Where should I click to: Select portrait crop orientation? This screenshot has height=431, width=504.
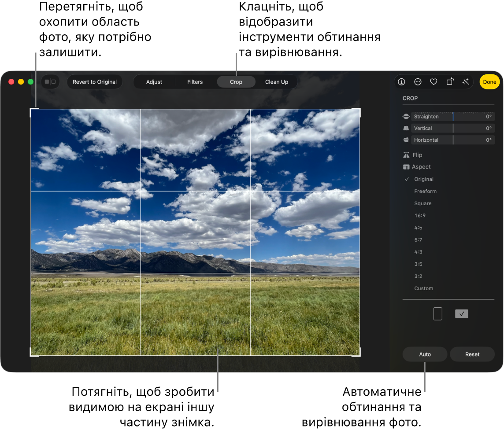click(437, 314)
